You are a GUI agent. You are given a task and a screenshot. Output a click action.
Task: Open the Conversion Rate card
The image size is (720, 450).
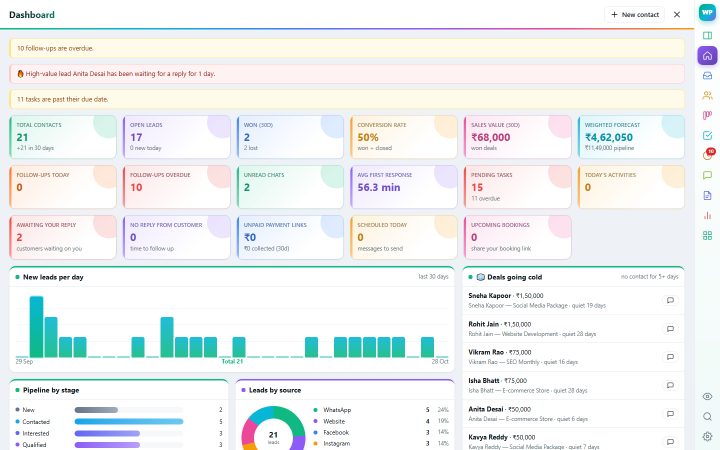404,137
